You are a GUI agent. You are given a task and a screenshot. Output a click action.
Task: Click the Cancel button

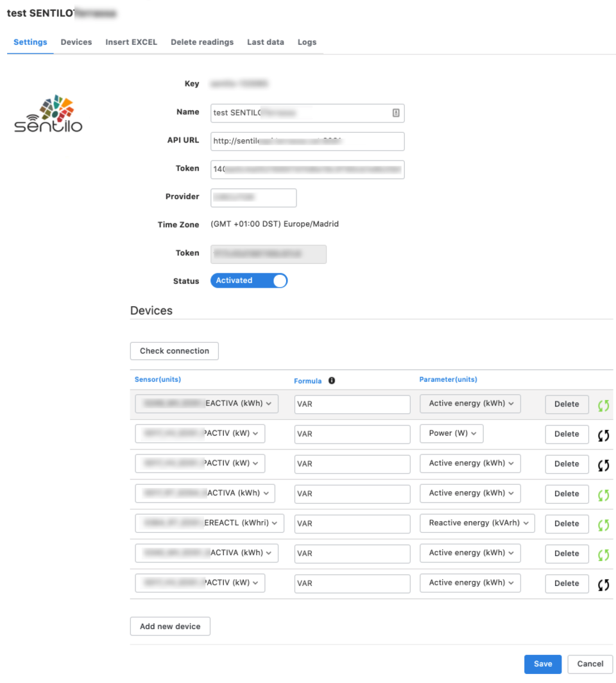click(590, 664)
